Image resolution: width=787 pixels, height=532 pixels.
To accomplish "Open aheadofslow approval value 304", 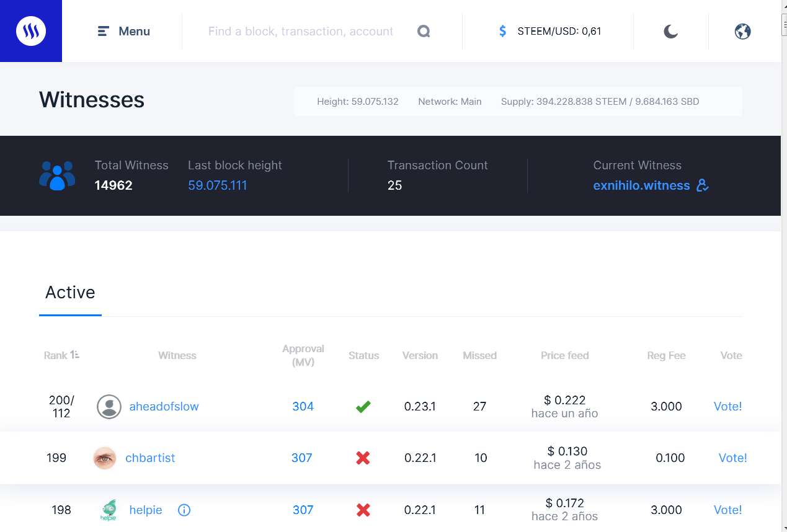I will tap(303, 407).
